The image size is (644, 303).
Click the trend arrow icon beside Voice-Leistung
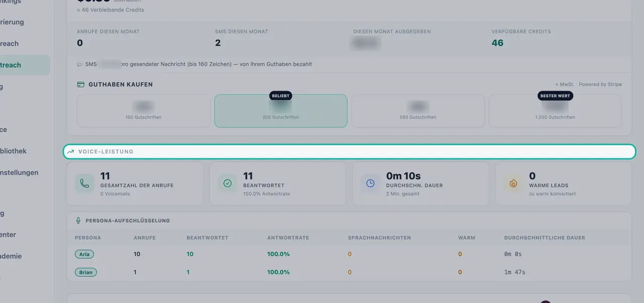point(70,151)
